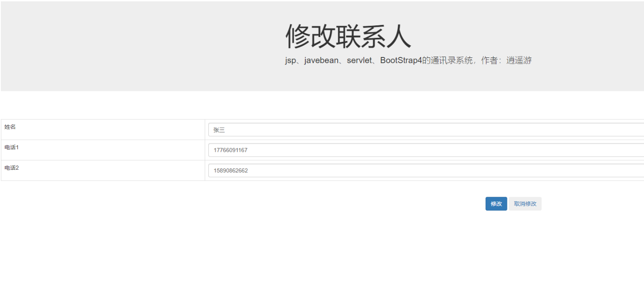The image size is (644, 301).
Task: Click the 电话1 input field with 17766091167
Action: pyautogui.click(x=426, y=150)
